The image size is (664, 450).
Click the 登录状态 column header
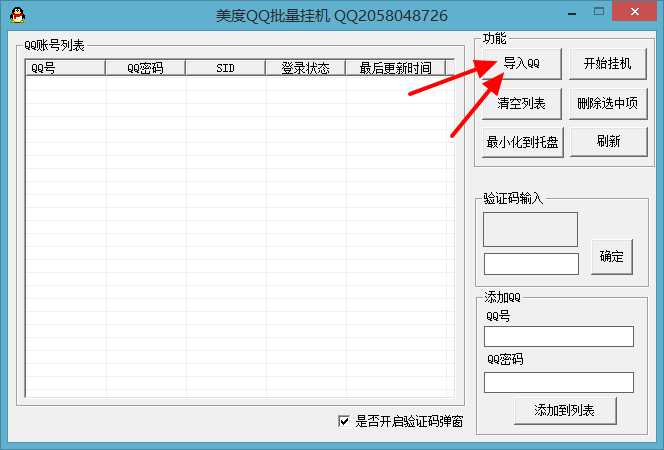point(305,68)
